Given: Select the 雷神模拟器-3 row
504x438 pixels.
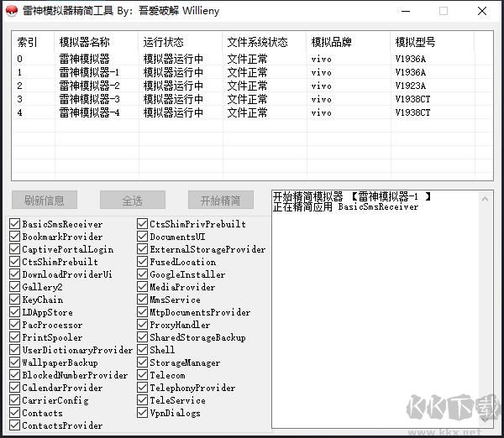Looking at the screenshot, I should pos(252,99).
